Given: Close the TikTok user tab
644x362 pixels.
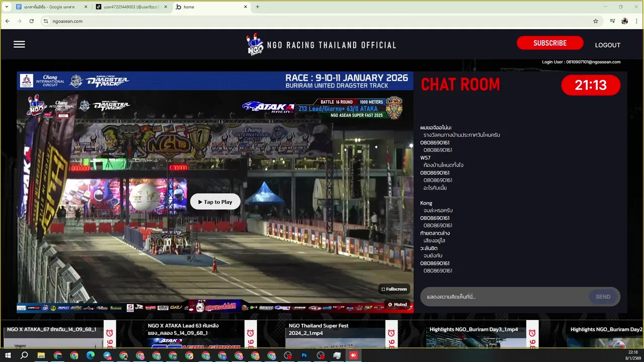Looking at the screenshot, I should tap(166, 7).
